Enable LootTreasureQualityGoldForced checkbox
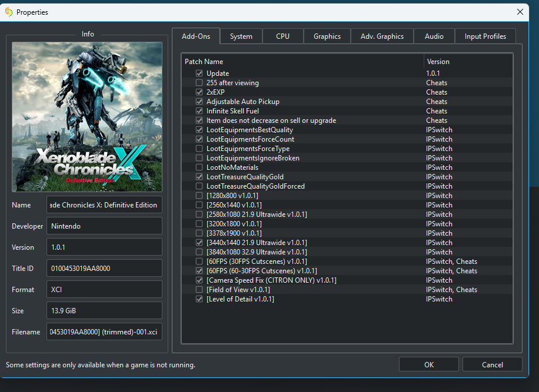Screen dimensions: 539x392 pyautogui.click(x=199, y=186)
